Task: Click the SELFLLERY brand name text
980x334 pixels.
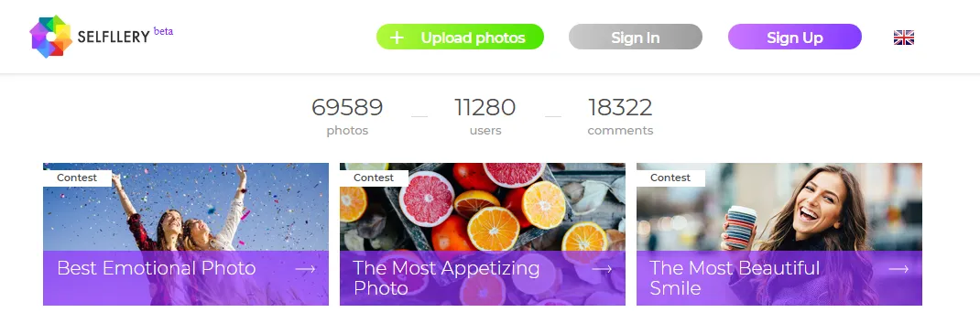Action: 114,37
